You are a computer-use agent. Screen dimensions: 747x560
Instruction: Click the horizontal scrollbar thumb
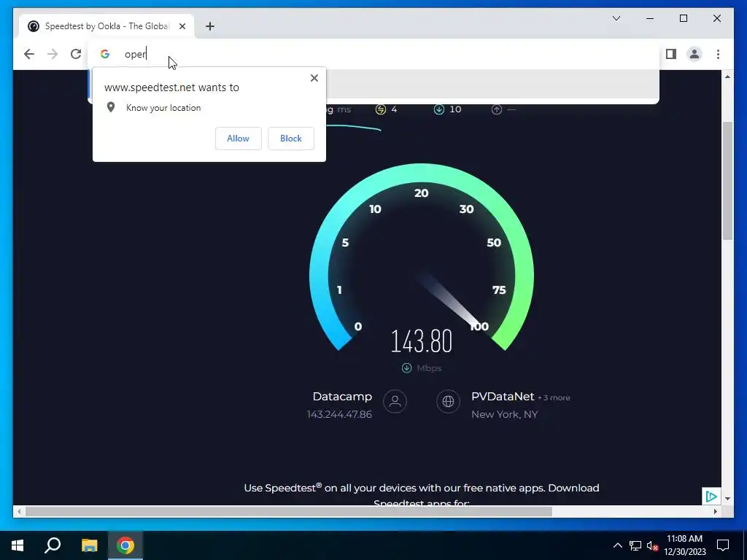point(289,511)
